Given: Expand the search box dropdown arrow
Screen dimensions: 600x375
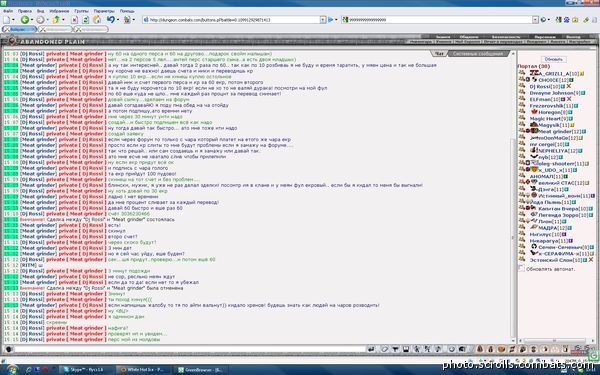Looking at the screenshot, I should point(535,20).
